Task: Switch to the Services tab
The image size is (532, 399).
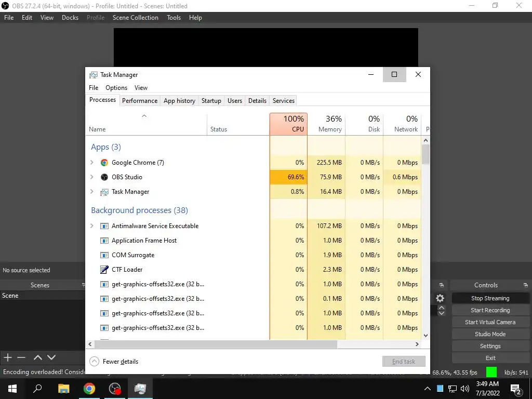Action: [284, 101]
